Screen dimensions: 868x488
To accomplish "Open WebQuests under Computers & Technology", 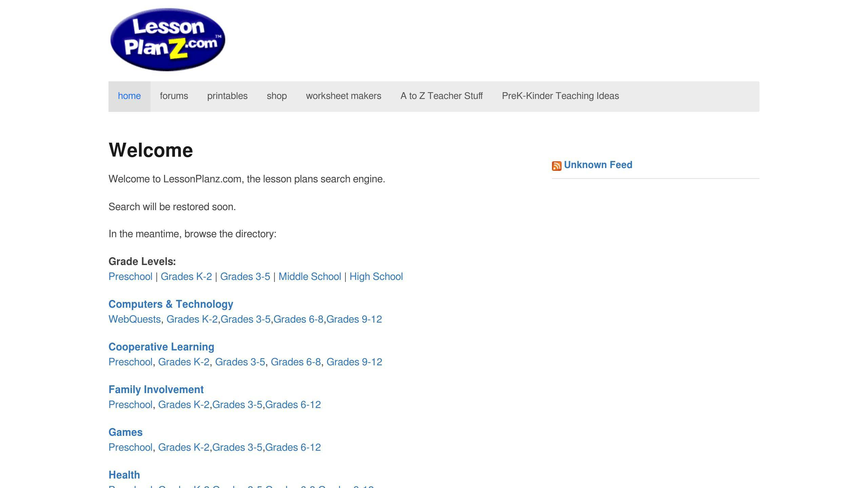I will [x=135, y=319].
